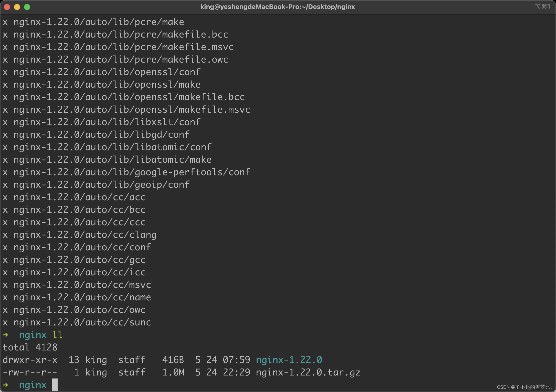Click the terminal window title text
556x392 pixels.
[x=277, y=7]
